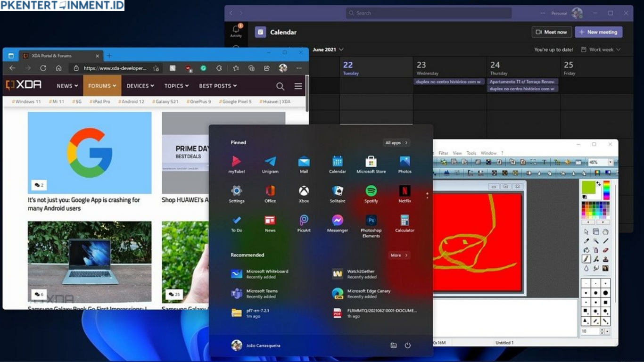Open Edge extensions puzzle icon

pyautogui.click(x=219, y=68)
